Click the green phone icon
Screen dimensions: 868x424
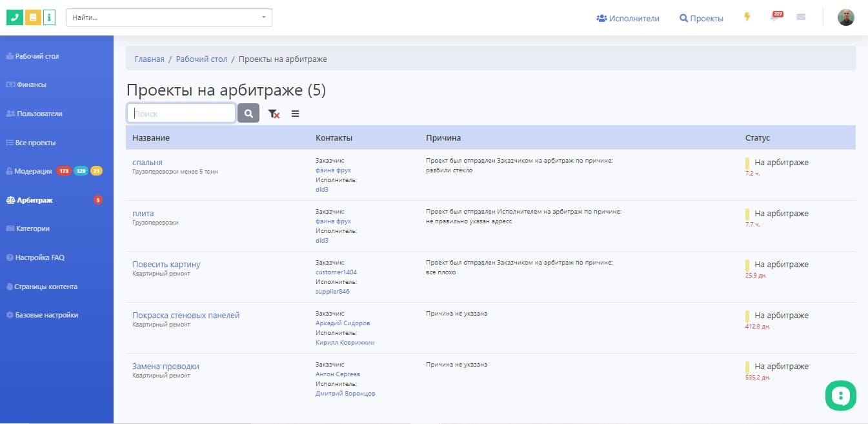(x=15, y=17)
